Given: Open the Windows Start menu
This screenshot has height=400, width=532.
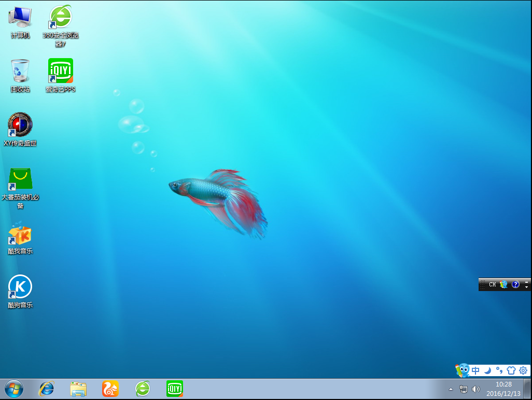Looking at the screenshot, I should (14, 389).
